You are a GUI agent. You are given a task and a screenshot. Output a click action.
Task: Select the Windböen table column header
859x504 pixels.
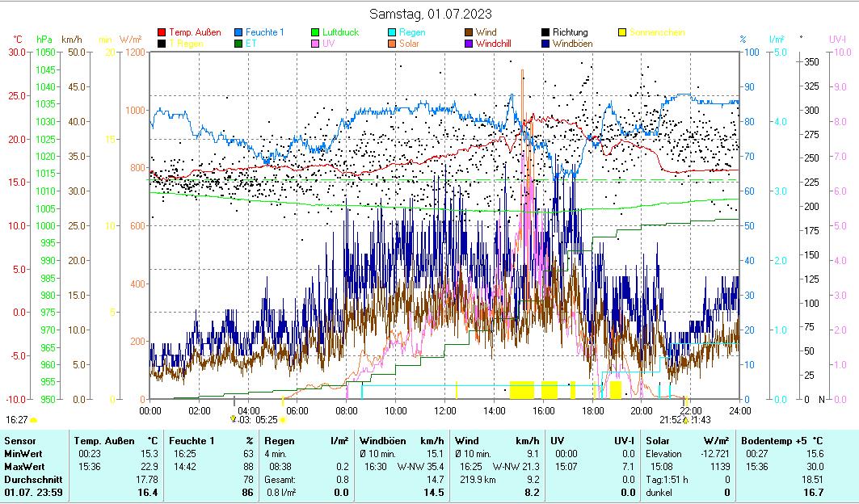pos(382,441)
